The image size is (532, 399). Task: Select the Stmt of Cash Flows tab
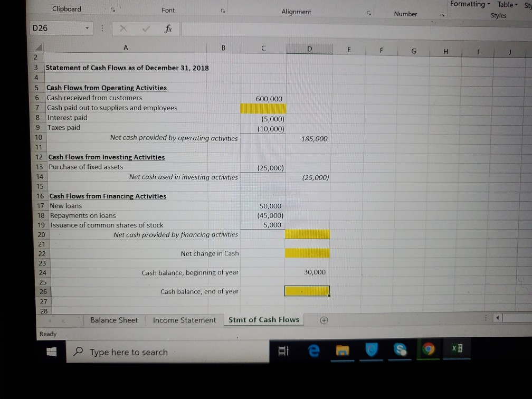(x=264, y=320)
